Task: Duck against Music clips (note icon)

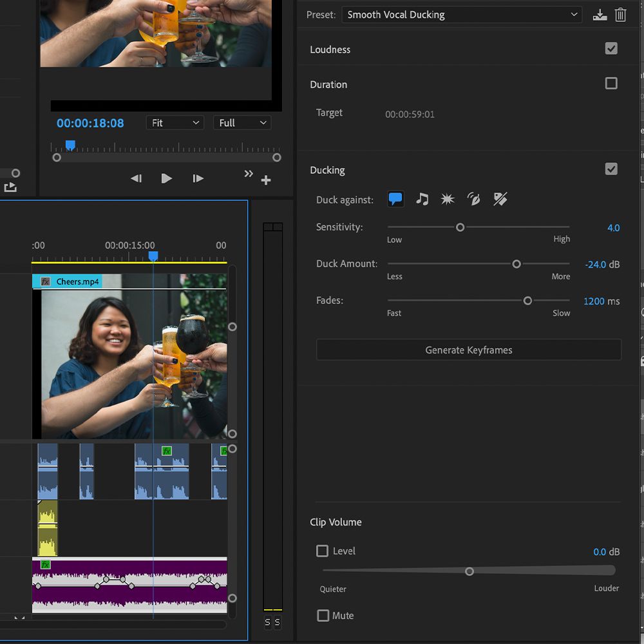Action: point(422,199)
